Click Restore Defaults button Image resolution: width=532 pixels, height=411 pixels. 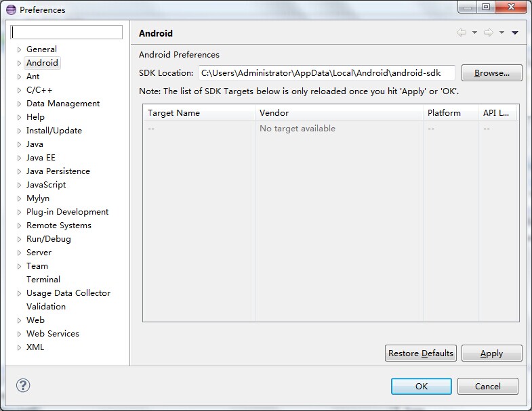click(x=421, y=353)
